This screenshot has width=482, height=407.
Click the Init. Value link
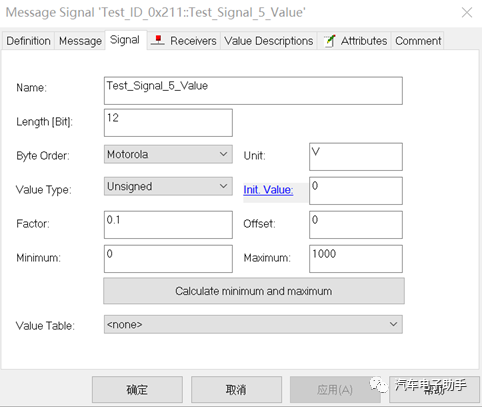coord(268,190)
